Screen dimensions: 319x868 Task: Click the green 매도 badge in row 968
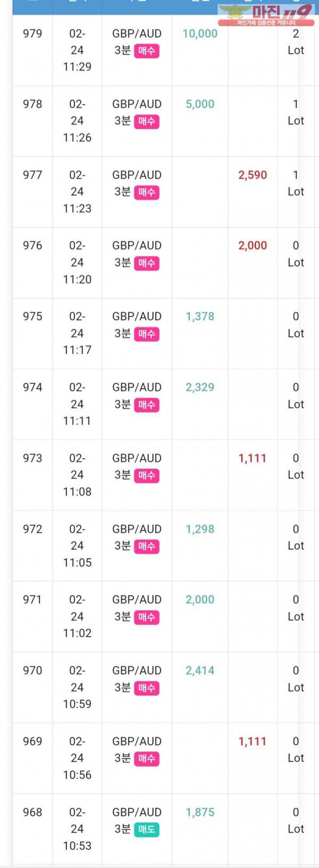point(147,830)
